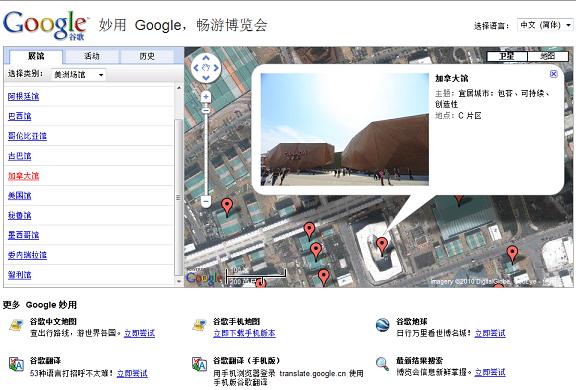Pan the map up with the top arrow

[206, 58]
